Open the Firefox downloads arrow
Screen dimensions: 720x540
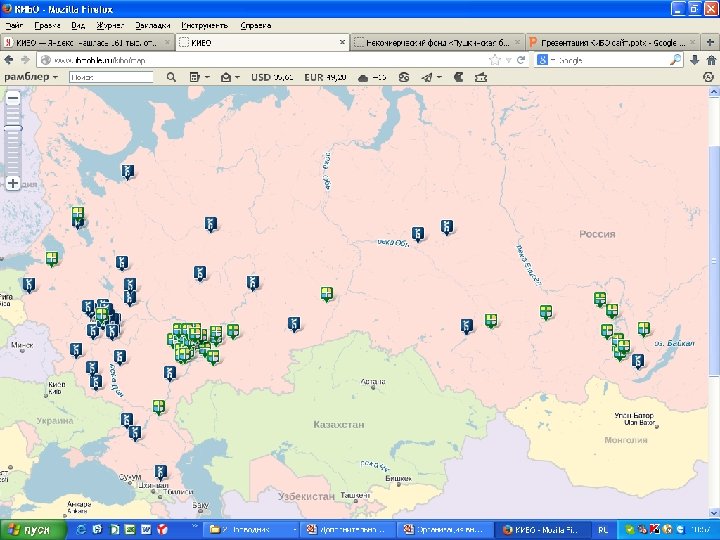[695, 60]
